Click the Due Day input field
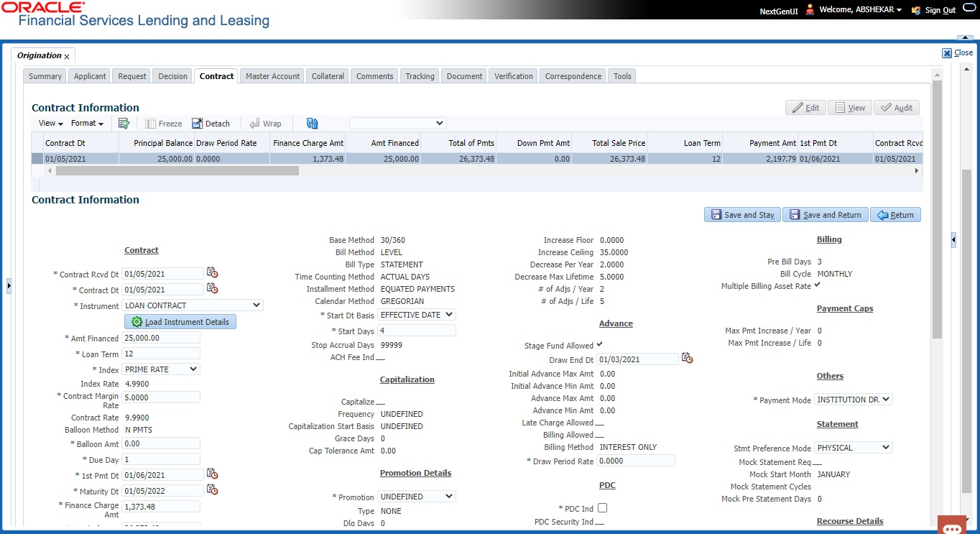This screenshot has height=534, width=980. pos(161,459)
